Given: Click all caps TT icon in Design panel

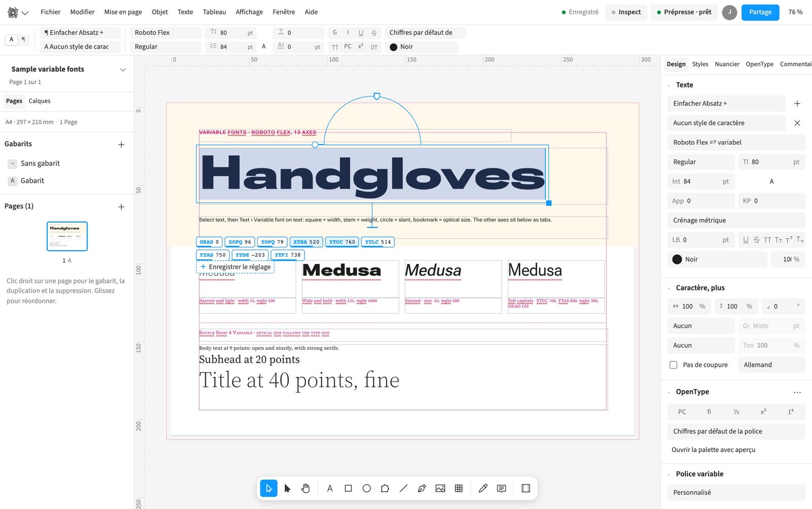Looking at the screenshot, I should tap(767, 240).
